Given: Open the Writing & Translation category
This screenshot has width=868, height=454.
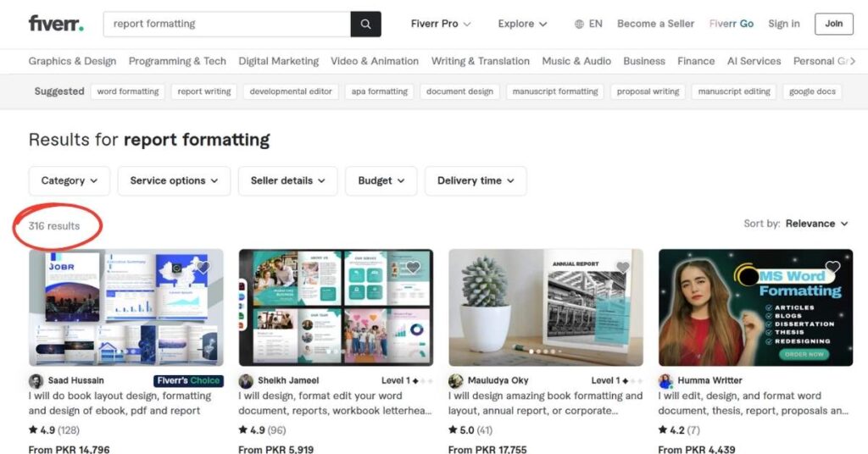Looking at the screenshot, I should coord(481,61).
